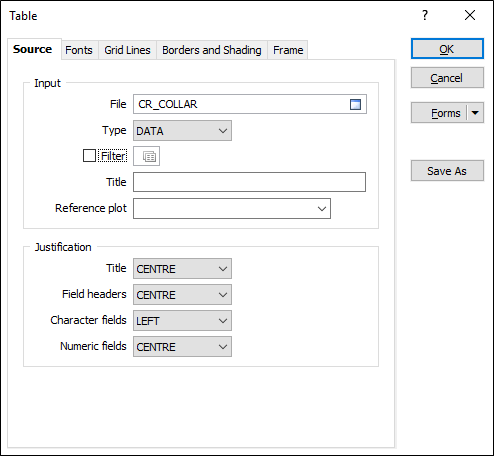This screenshot has width=494, height=456.
Task: Change Character fields justification from LEFT
Action: pos(182,321)
